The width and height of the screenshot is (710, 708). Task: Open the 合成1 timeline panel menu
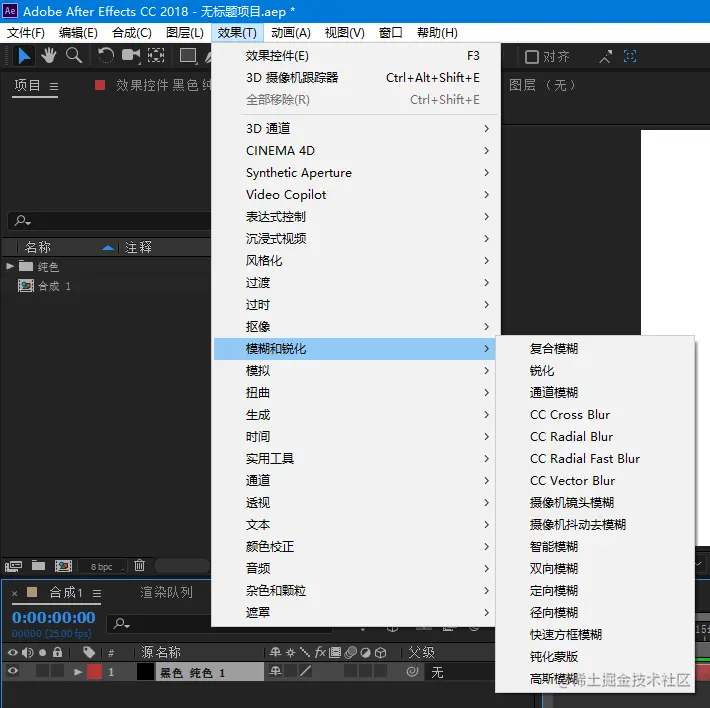97,593
